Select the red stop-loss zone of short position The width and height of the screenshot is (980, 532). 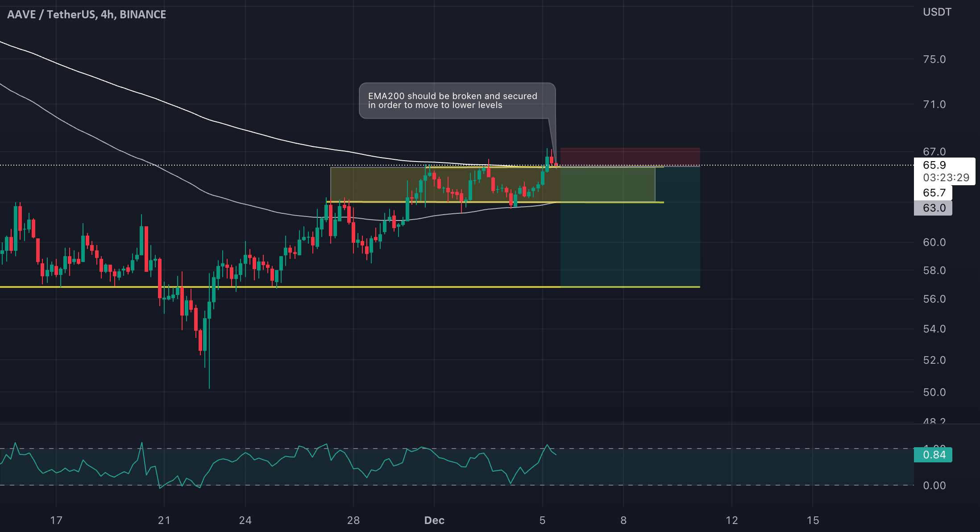coord(630,157)
